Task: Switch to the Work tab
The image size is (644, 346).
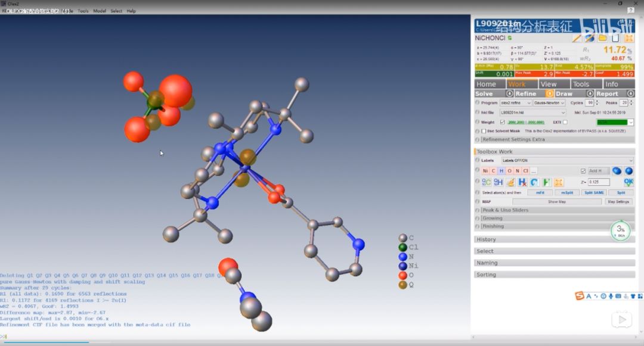Action: [x=522, y=84]
